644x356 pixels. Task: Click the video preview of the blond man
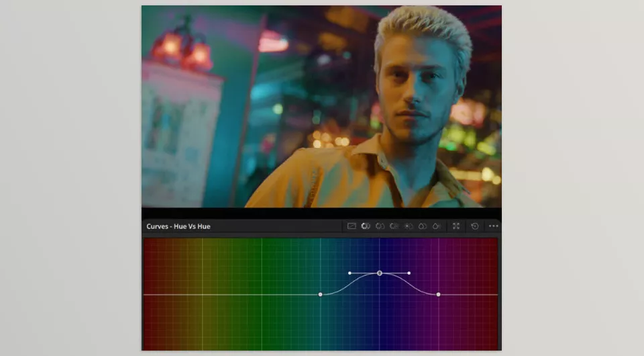click(x=321, y=107)
